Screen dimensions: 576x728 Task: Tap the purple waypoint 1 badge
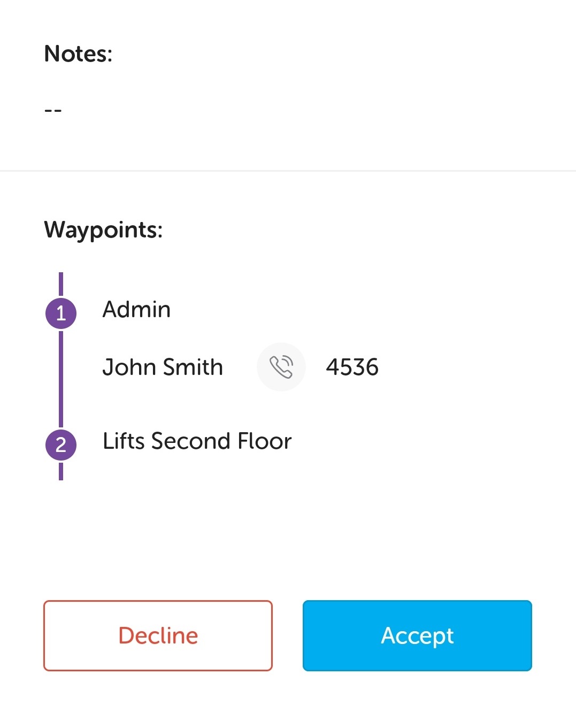[x=61, y=313]
